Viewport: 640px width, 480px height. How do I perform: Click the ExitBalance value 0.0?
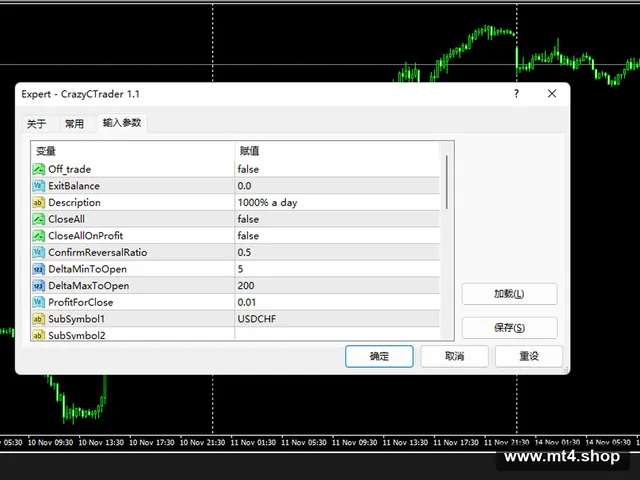point(244,186)
